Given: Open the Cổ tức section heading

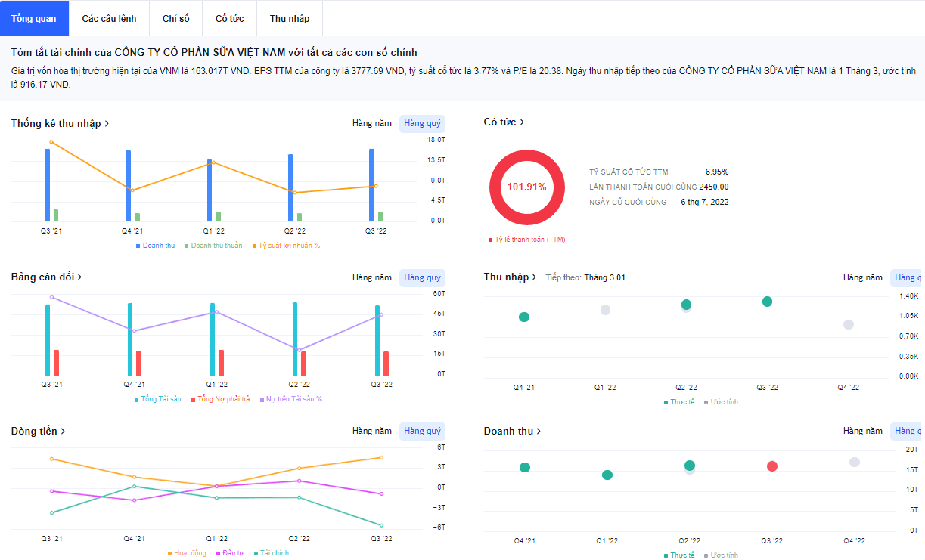Looking at the screenshot, I should click(x=504, y=122).
